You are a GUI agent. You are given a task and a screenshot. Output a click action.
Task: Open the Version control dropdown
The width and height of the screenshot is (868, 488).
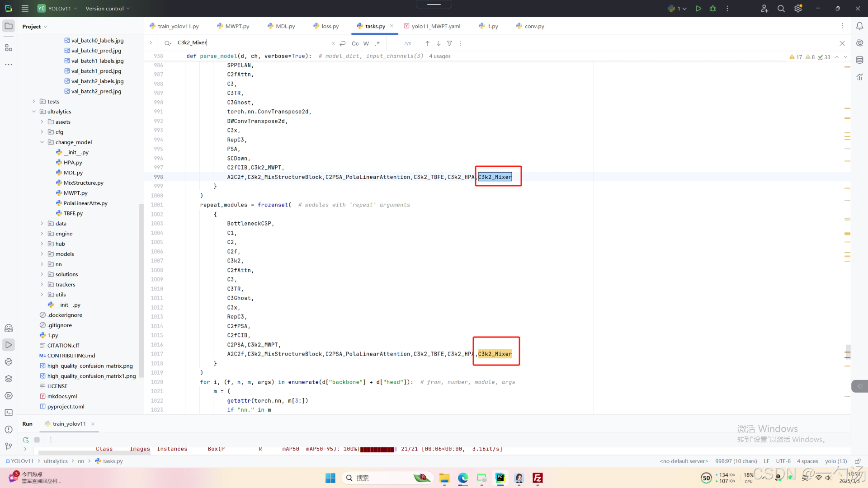pyautogui.click(x=108, y=9)
